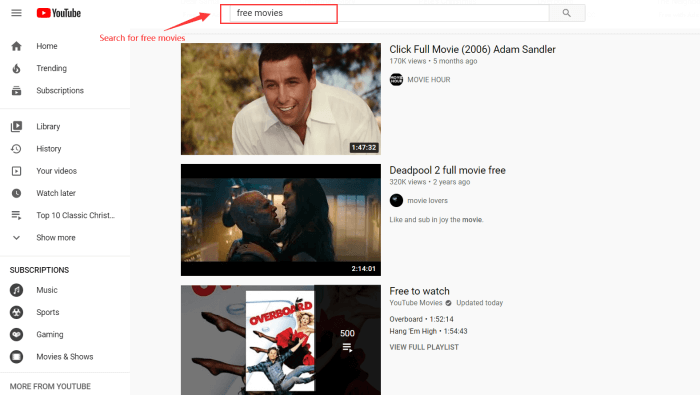Open Watch later label in sidebar
Viewport: 700px width, 395px height.
[56, 193]
